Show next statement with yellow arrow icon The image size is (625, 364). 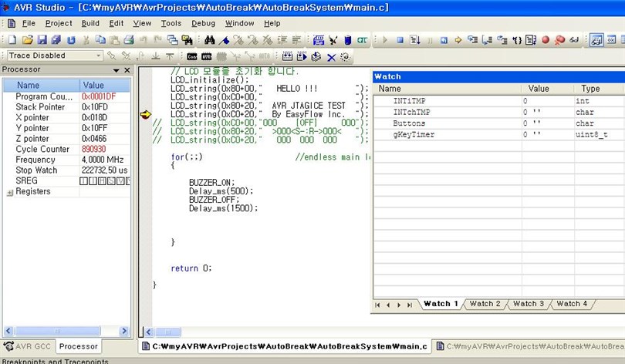[458, 40]
